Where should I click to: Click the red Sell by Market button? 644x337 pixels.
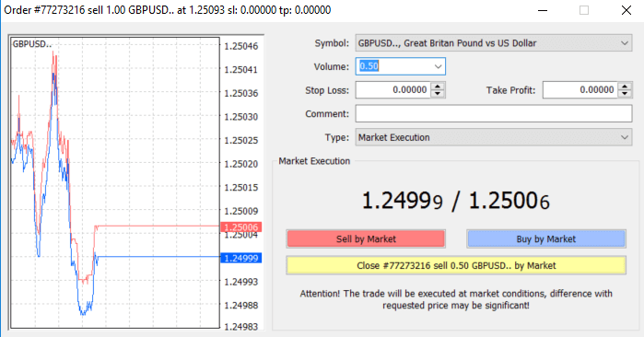[x=366, y=238]
